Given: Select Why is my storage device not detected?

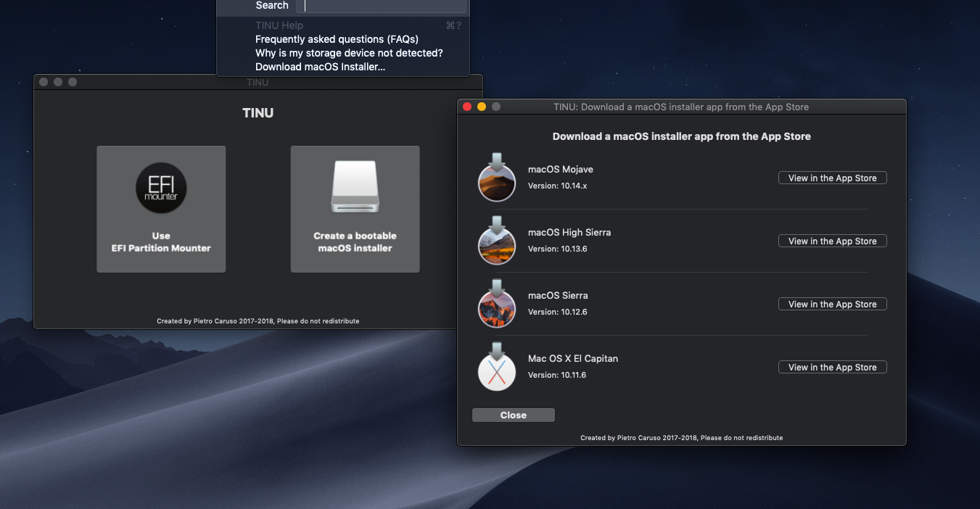Looking at the screenshot, I should 343,53.
